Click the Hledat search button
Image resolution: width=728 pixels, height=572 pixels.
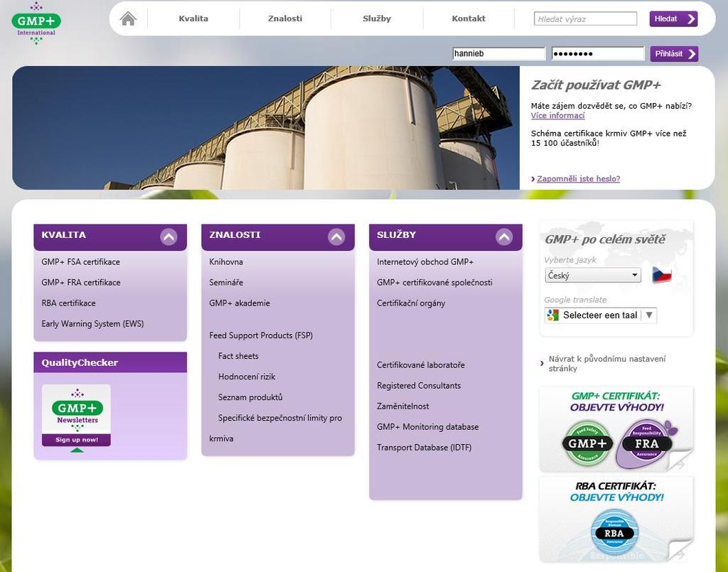point(673,19)
